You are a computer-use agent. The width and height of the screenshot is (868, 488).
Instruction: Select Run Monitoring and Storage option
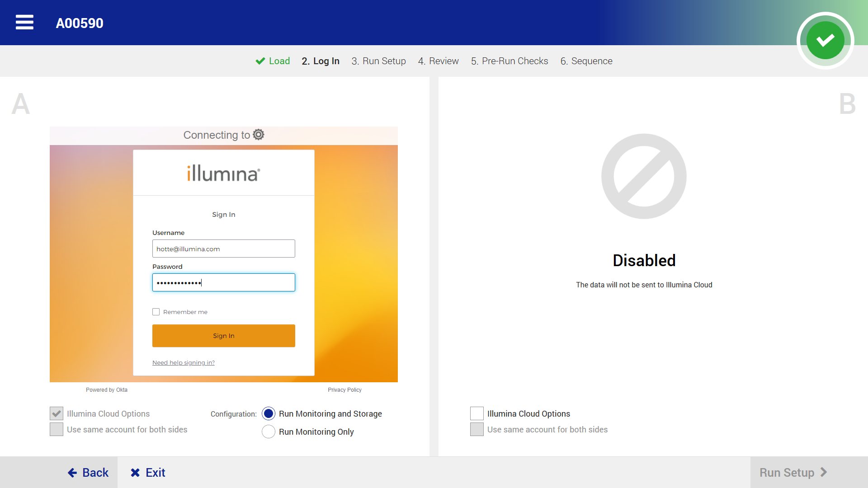(x=269, y=413)
